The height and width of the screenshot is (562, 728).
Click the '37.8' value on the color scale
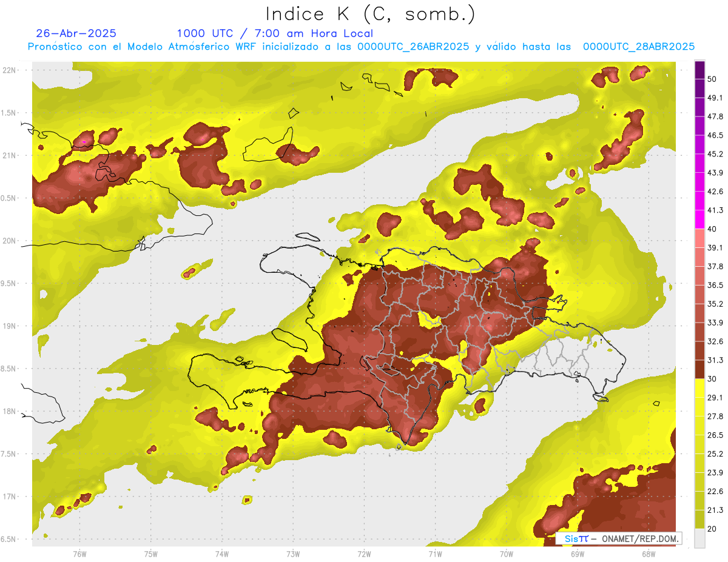pos(715,266)
